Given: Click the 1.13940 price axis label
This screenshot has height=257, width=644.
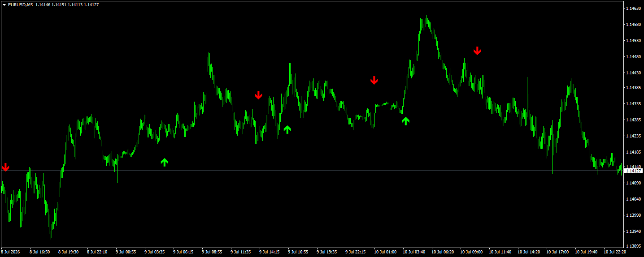Looking at the screenshot, I should (x=633, y=231).
